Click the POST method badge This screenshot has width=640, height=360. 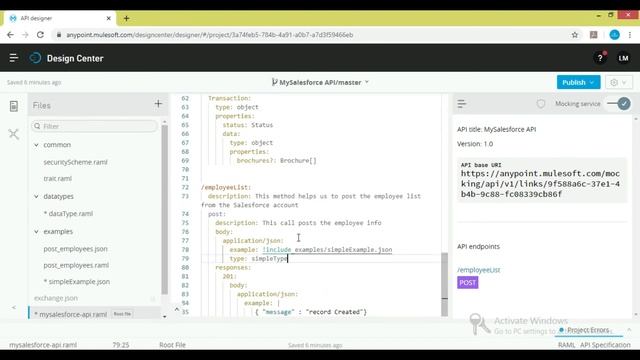[x=468, y=282]
